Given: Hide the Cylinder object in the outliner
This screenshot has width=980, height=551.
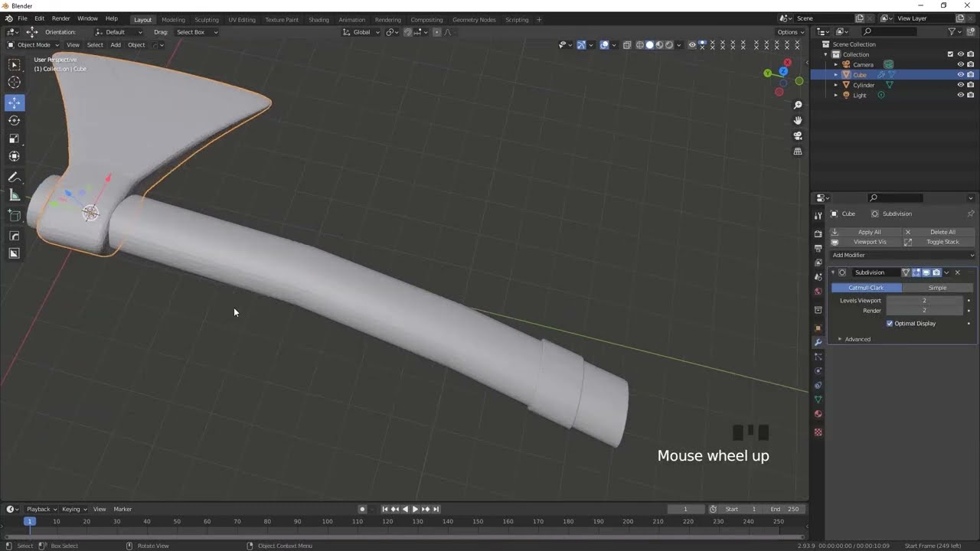Looking at the screenshot, I should (960, 85).
